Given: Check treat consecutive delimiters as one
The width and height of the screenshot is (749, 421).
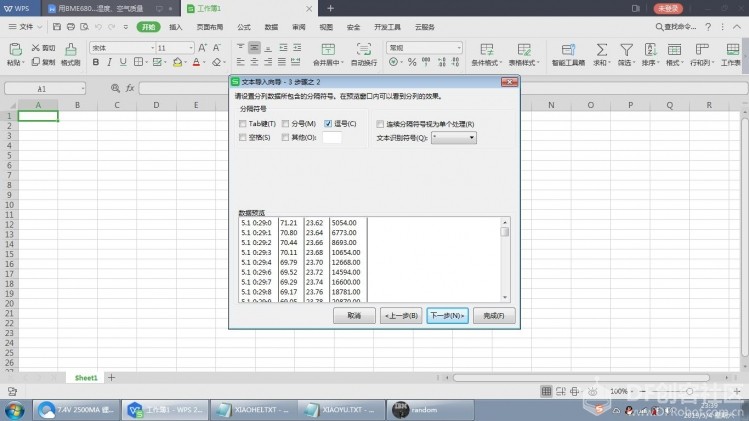Looking at the screenshot, I should (380, 124).
